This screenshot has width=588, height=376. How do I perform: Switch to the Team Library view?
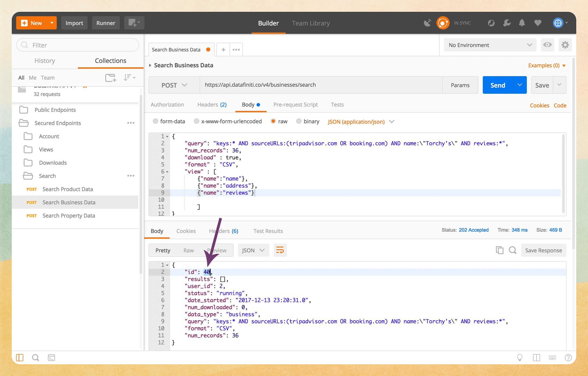(x=311, y=23)
